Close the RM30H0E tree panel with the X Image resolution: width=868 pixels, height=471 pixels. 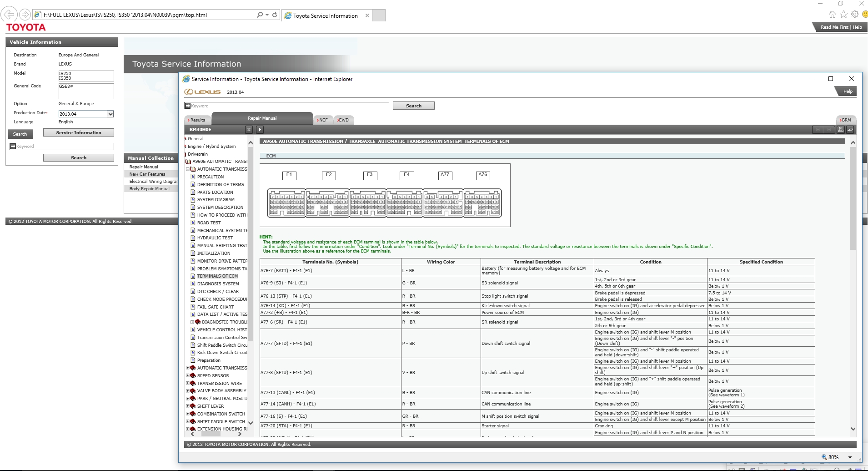[x=249, y=130]
